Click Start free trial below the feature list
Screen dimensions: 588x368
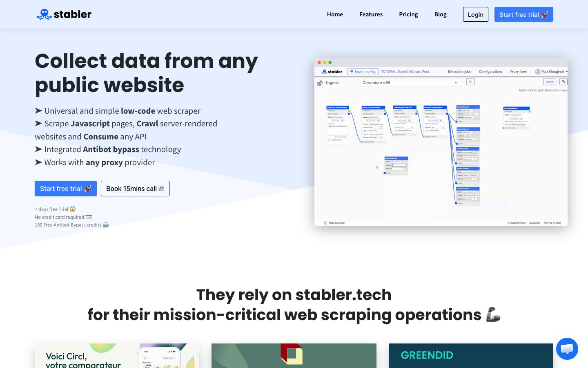66,188
